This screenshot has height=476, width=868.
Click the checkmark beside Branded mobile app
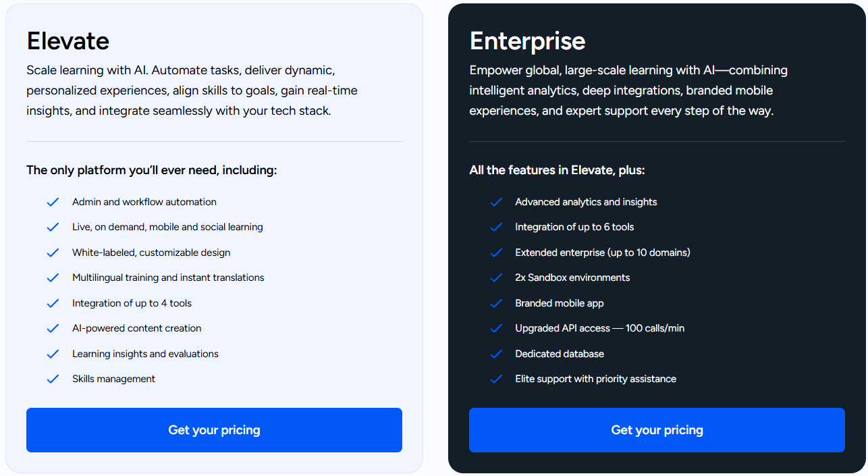pos(496,302)
